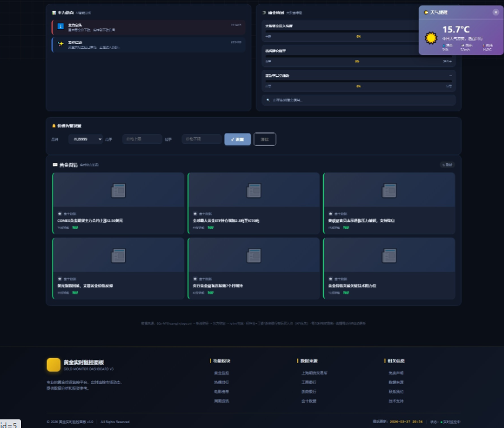Viewport: 504px width, 428px height.
Task: Open the COMEX gold futures news thumbnail
Action: point(118,190)
